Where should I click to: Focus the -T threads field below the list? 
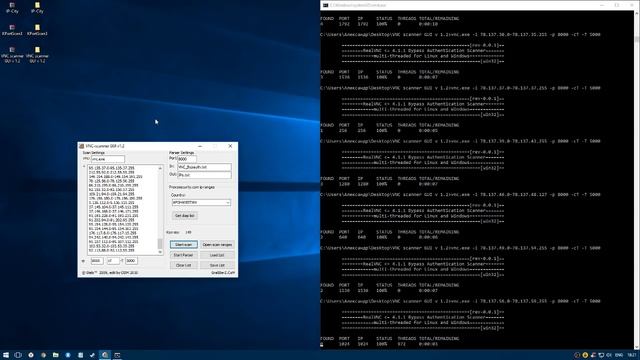(x=131, y=261)
